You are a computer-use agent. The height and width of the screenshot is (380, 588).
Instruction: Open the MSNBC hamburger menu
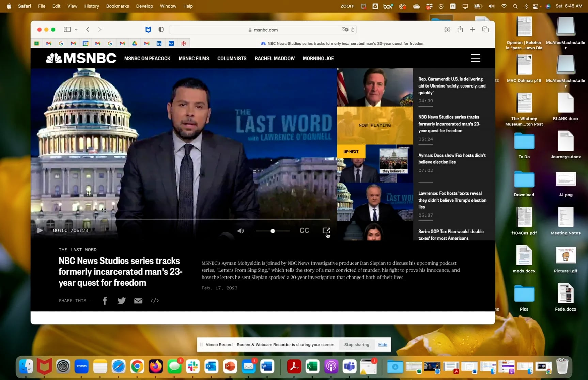(x=476, y=58)
